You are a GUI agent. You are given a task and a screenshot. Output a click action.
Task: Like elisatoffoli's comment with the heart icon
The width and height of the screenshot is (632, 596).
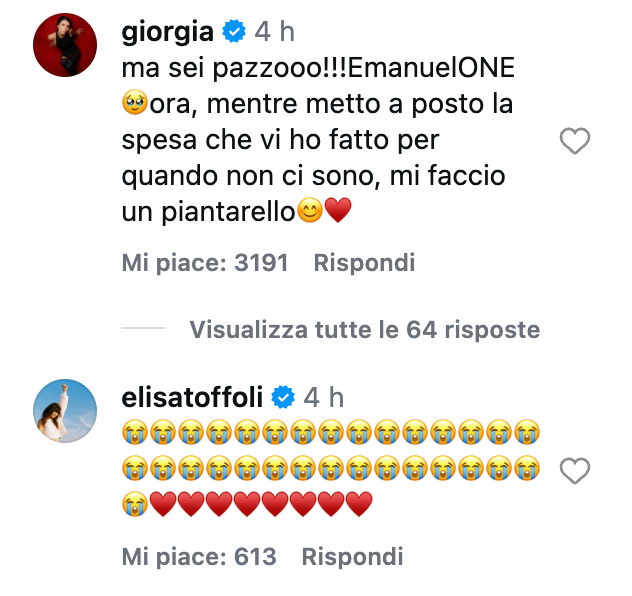[x=574, y=471]
